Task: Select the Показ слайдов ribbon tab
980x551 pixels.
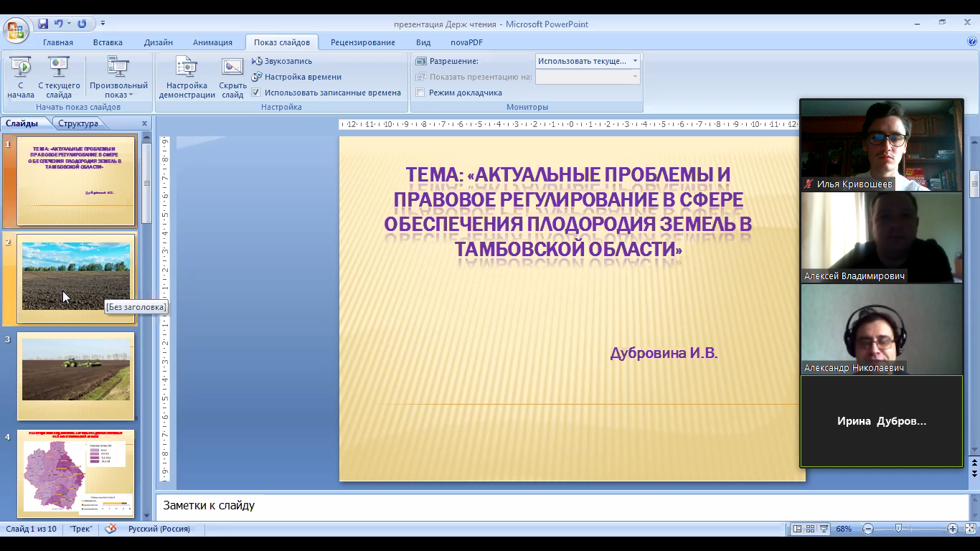Action: [x=282, y=42]
